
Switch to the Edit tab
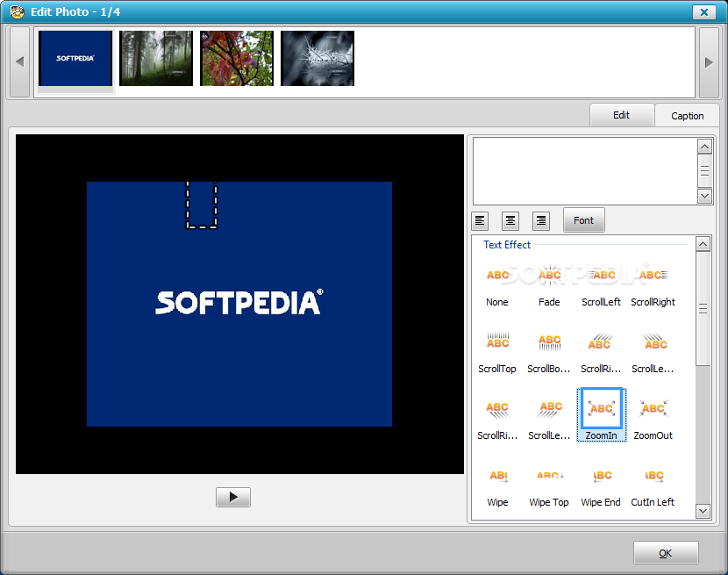pos(622,115)
